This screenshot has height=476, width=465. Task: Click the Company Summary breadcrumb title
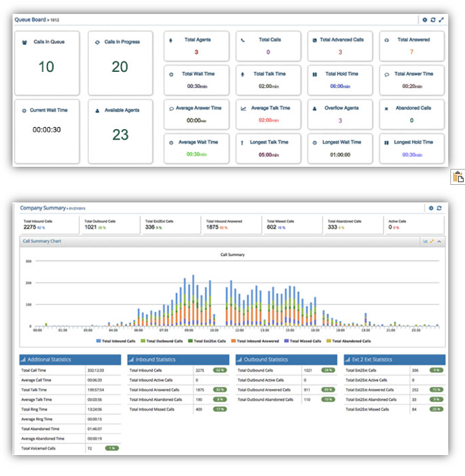pyautogui.click(x=43, y=208)
